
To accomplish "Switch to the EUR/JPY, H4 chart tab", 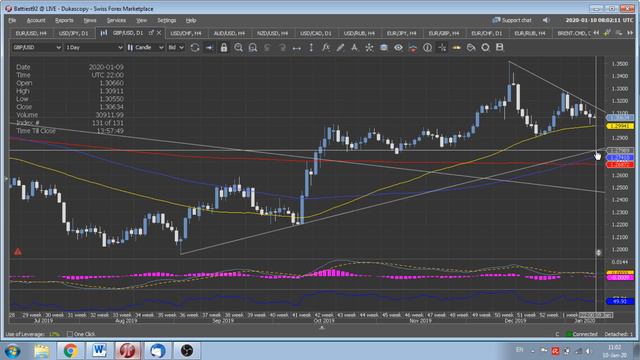I will (x=402, y=33).
